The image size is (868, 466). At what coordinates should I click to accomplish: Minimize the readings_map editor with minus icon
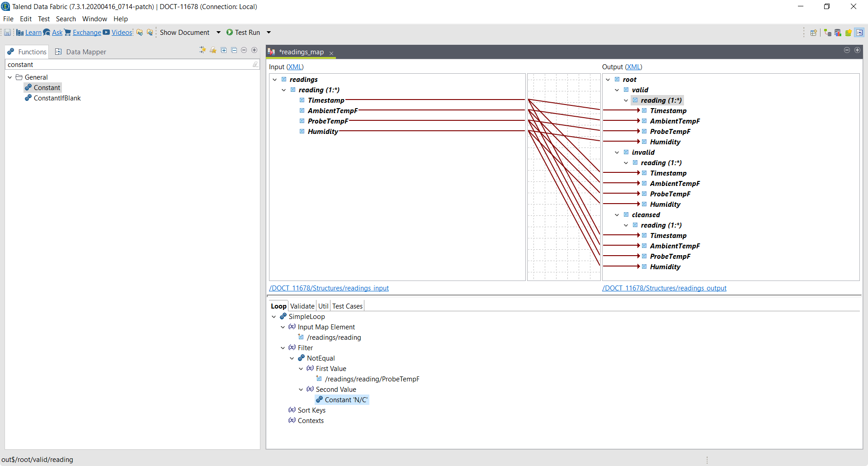(847, 50)
